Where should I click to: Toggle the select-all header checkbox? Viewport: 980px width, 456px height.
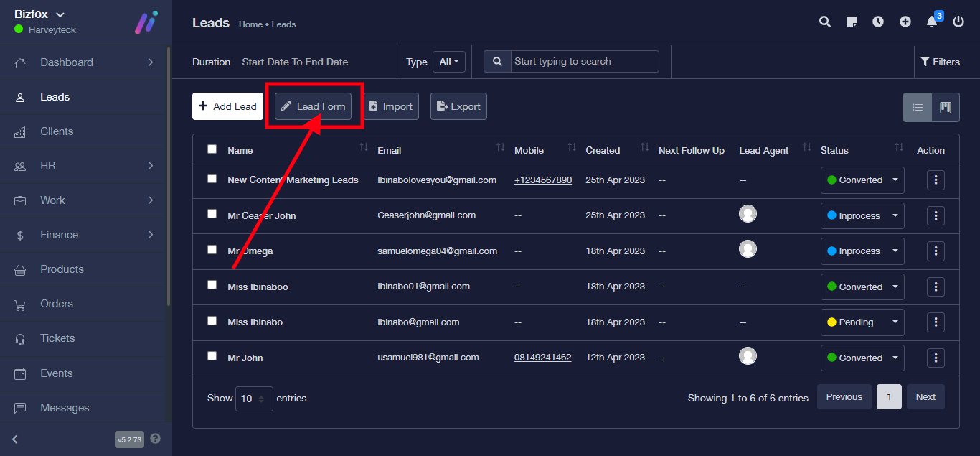(212, 149)
